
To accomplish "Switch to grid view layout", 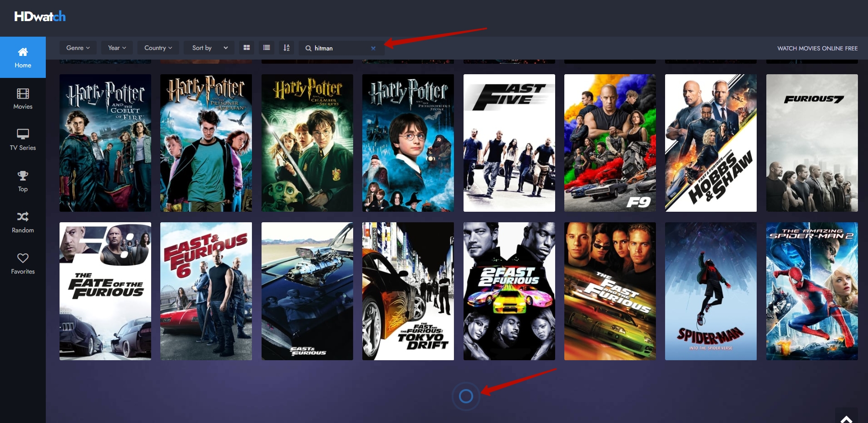I will 246,48.
